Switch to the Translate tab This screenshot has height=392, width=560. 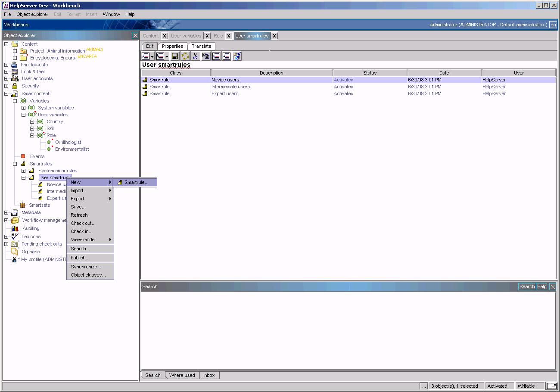201,46
